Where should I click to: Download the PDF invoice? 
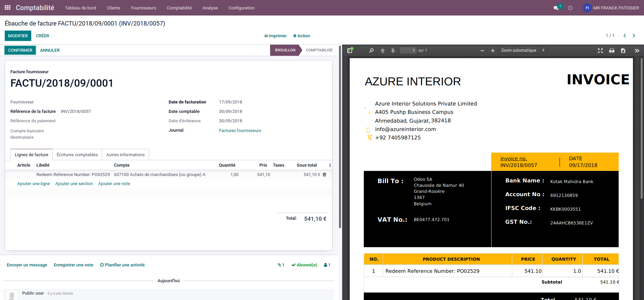(623, 51)
